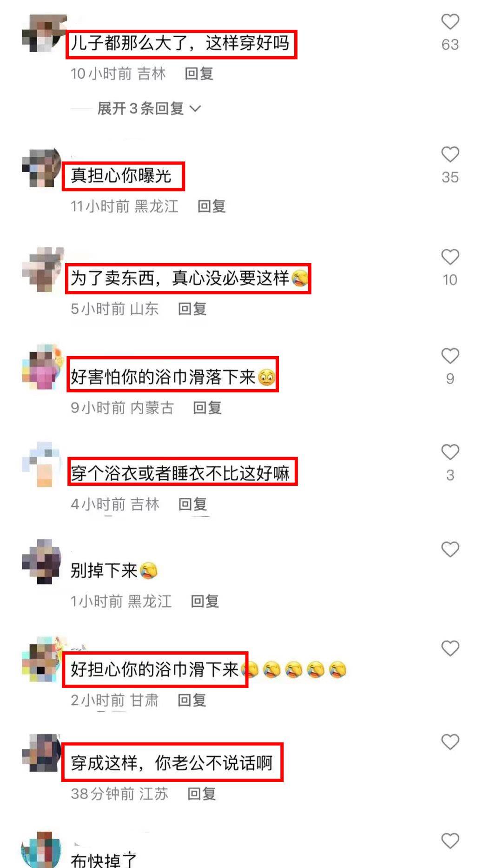Reply to the Inner Mongolia comment
Screen dimensions: 483x868
pos(207,408)
